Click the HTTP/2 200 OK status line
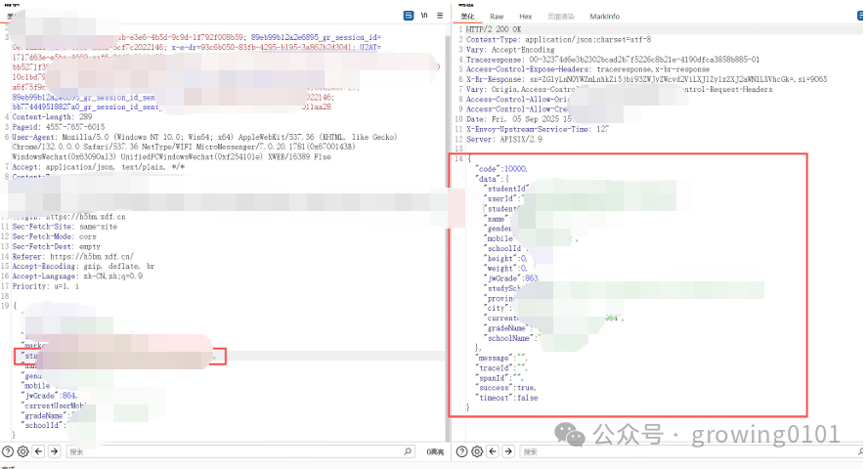Screen dimensions: 868x469 [x=494, y=29]
